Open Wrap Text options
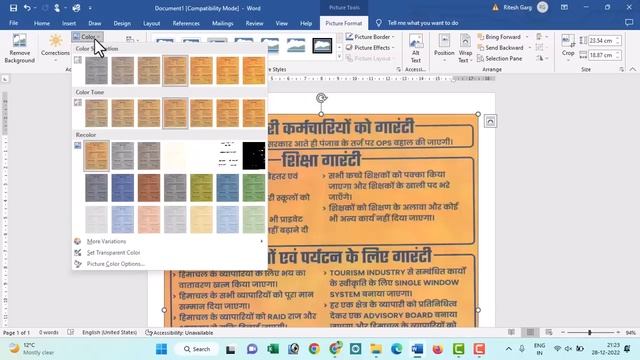Image resolution: width=640 pixels, height=360 pixels. coord(465,48)
